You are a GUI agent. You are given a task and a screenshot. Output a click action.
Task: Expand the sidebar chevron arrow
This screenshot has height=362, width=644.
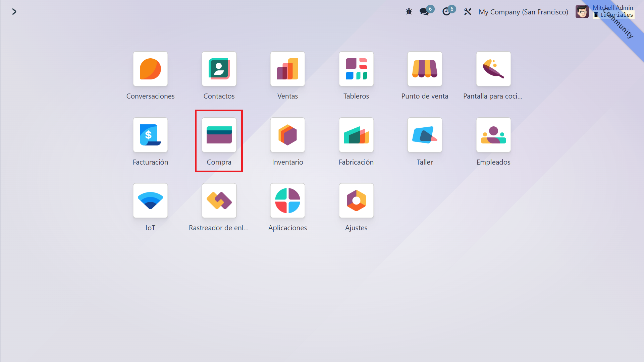point(14,12)
